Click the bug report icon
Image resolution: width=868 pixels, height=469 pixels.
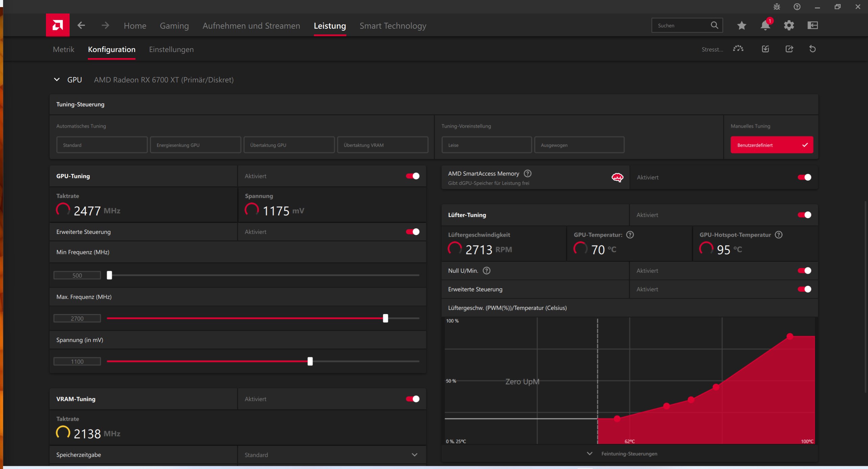click(x=777, y=7)
